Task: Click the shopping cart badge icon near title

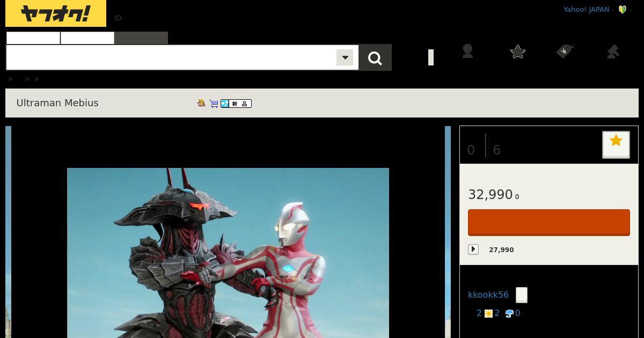Action: (x=214, y=104)
